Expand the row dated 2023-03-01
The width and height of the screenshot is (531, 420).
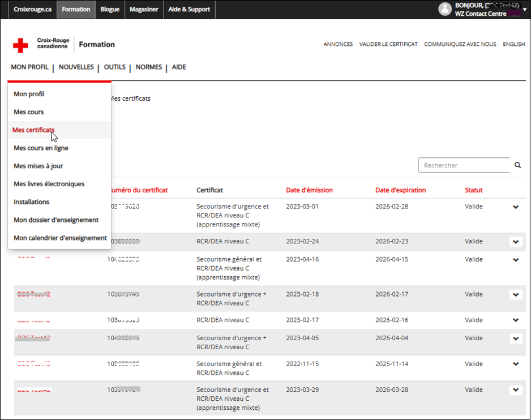pos(516,207)
